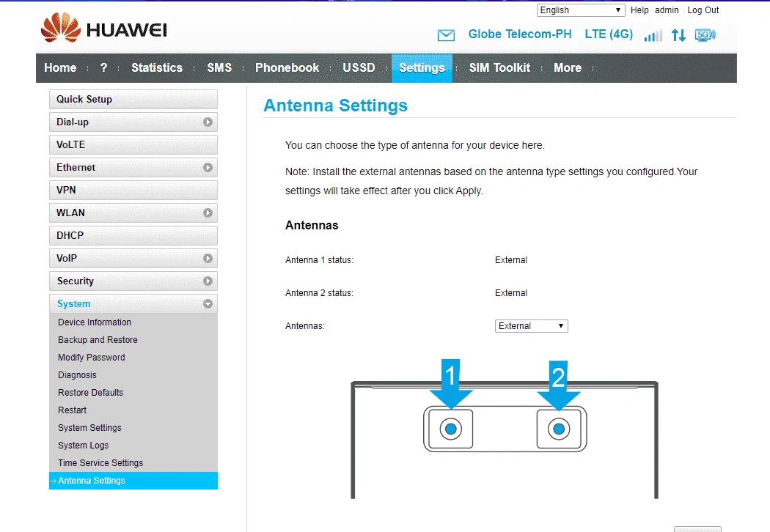Viewport: 770px width, 532px height.
Task: Collapse the System menu arrow
Action: coord(208,304)
